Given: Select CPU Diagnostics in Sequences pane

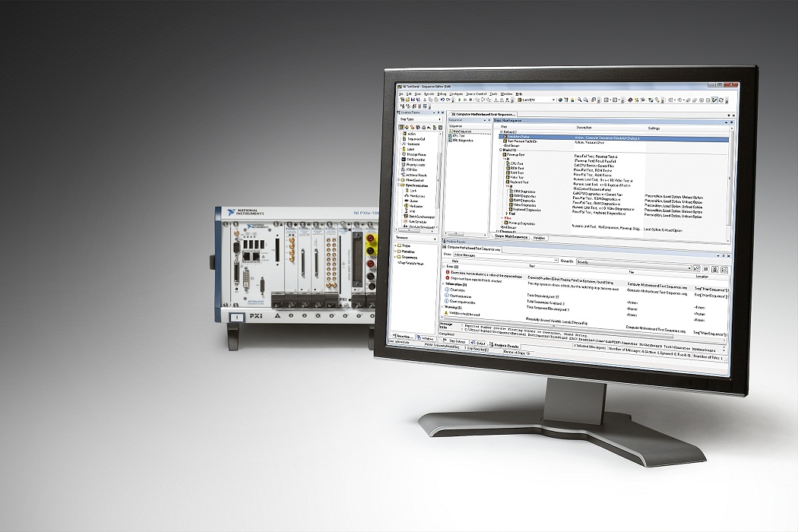Looking at the screenshot, I should [x=461, y=141].
